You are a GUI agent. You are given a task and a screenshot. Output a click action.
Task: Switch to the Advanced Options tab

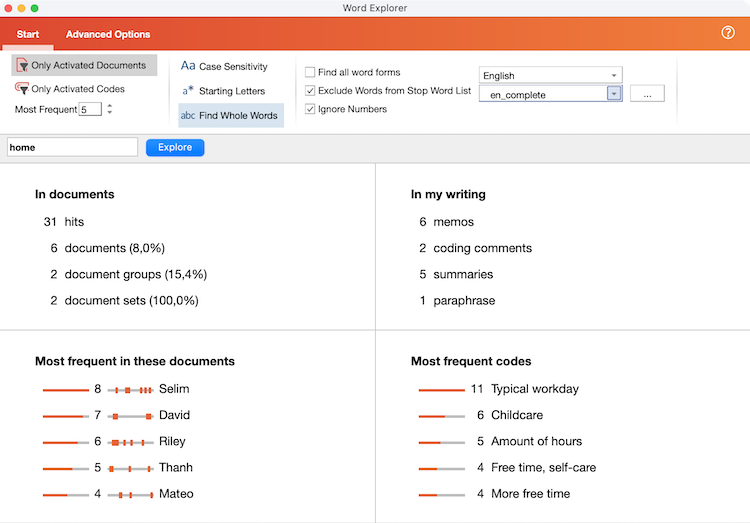(x=108, y=35)
